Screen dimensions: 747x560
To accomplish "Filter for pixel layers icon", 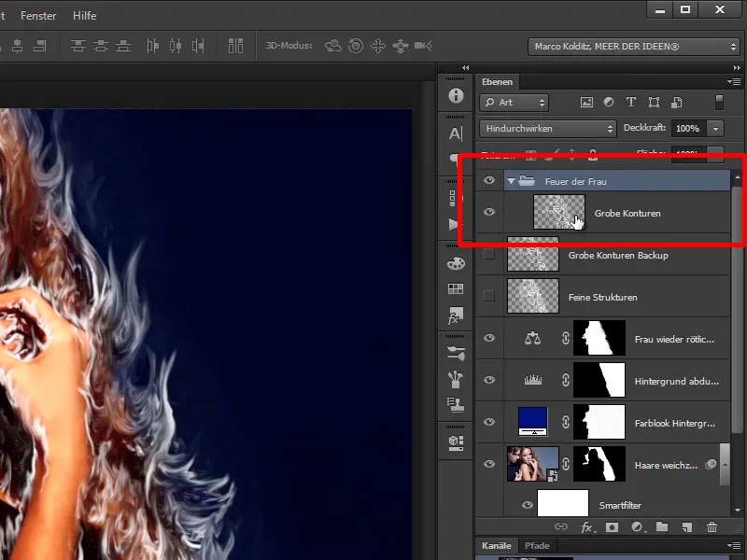I will [x=586, y=103].
